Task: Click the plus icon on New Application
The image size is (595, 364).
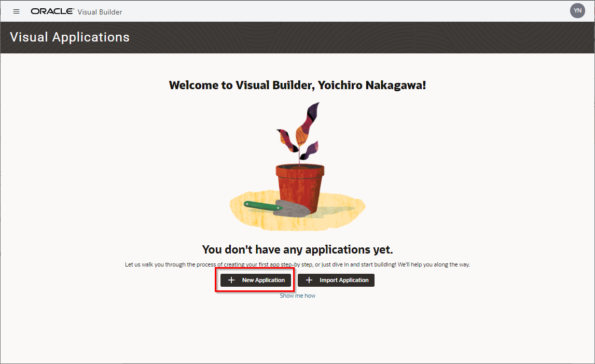Action: 231,281
